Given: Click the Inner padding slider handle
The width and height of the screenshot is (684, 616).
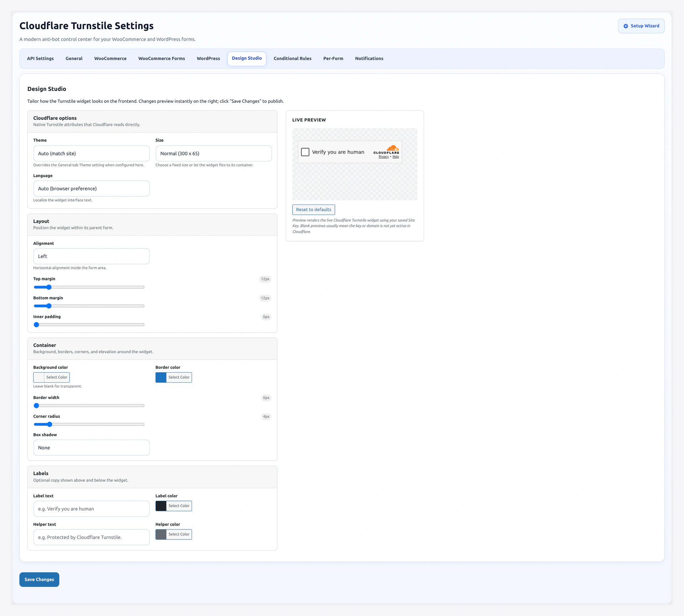Looking at the screenshot, I should click(36, 325).
